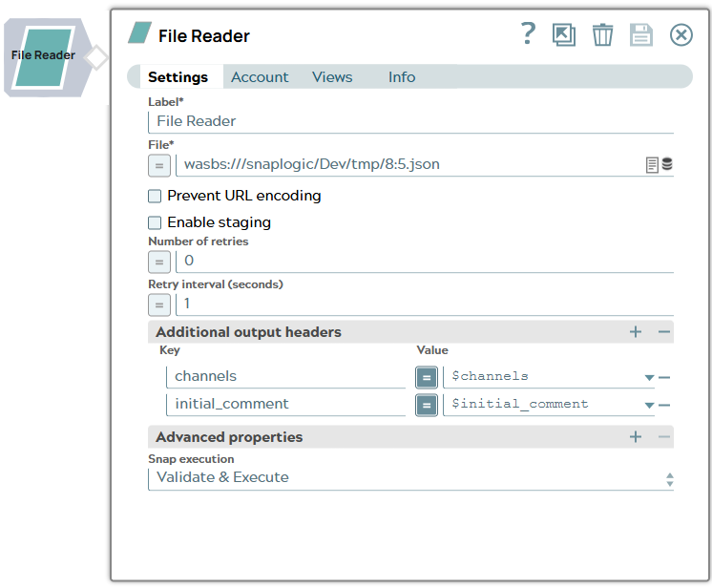Open the help question mark icon
Viewport: 712px width, 588px height.
pyautogui.click(x=528, y=35)
